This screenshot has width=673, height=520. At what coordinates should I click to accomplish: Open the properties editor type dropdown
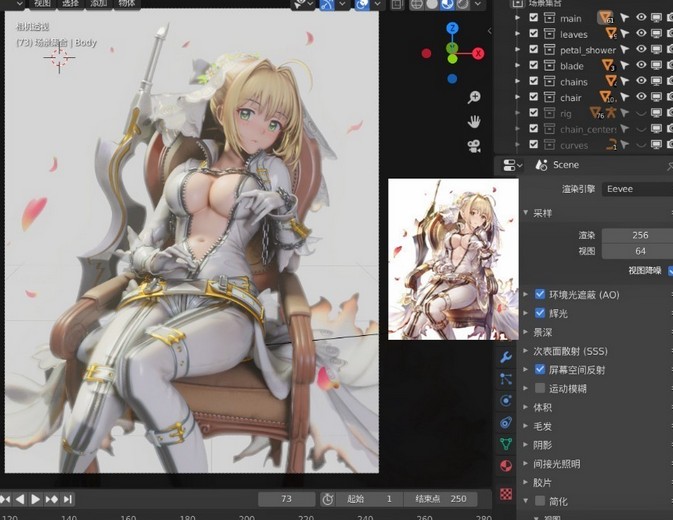pos(512,165)
